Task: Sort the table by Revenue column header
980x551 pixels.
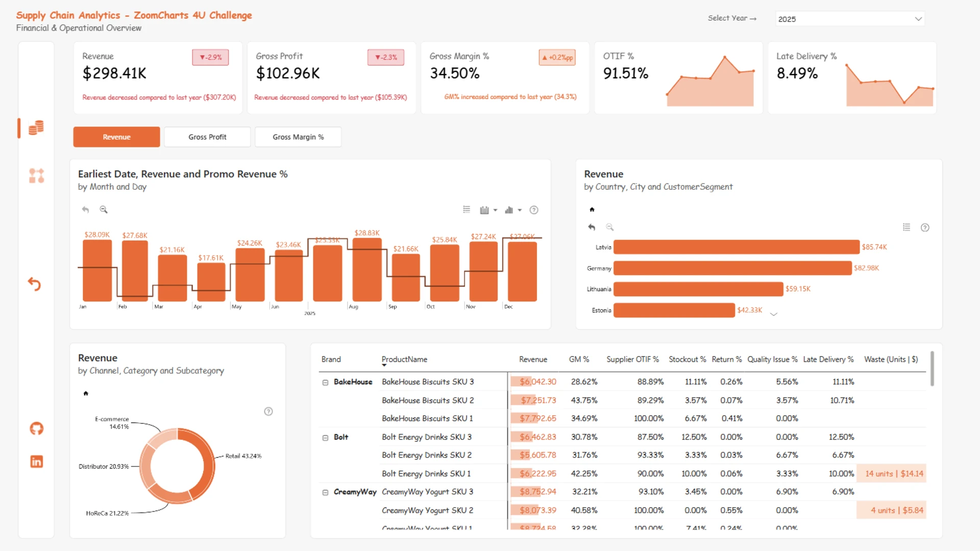Action: pyautogui.click(x=533, y=360)
